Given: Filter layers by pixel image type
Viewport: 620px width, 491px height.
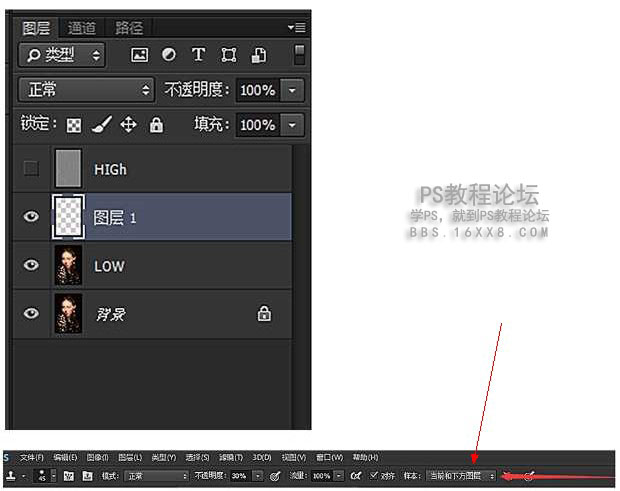Looking at the screenshot, I should [139, 55].
